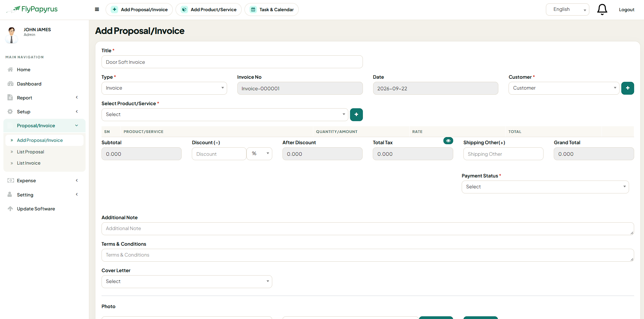Click the Title input field

point(232,62)
